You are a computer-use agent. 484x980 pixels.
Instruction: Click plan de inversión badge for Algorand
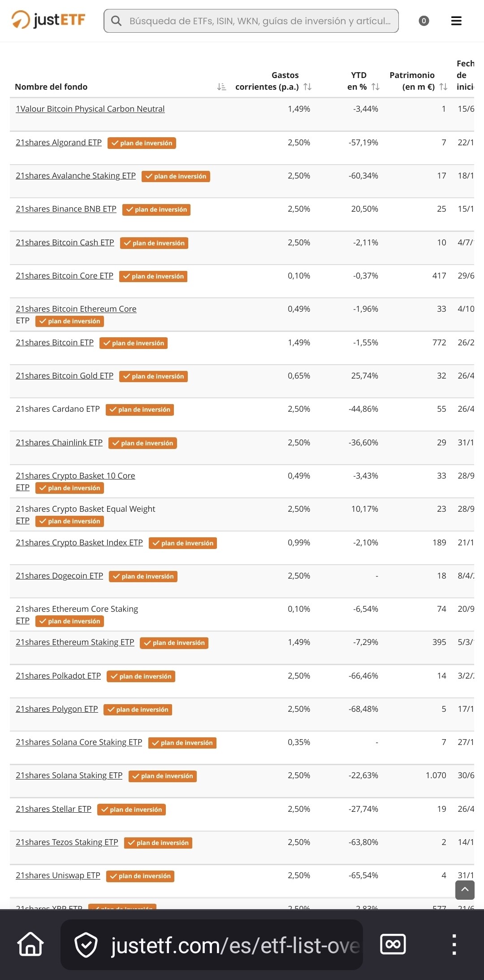142,143
